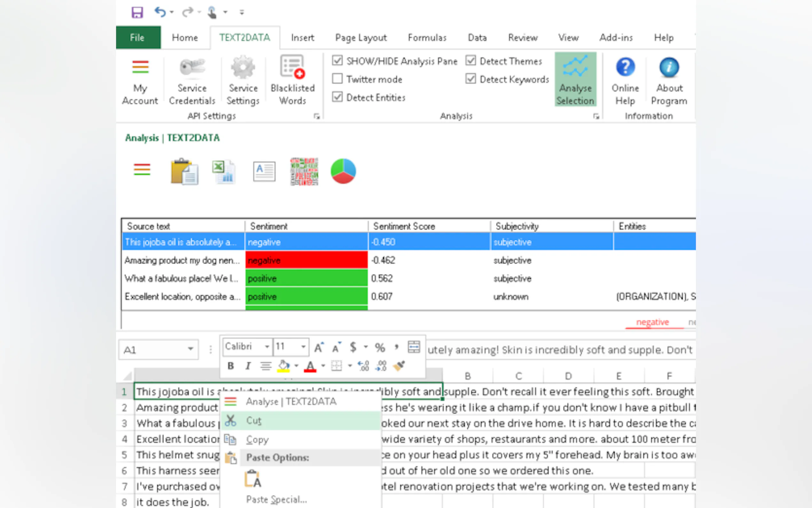The height and width of the screenshot is (508, 812).
Task: Switch to the Formulas ribbon tab
Action: (427, 37)
